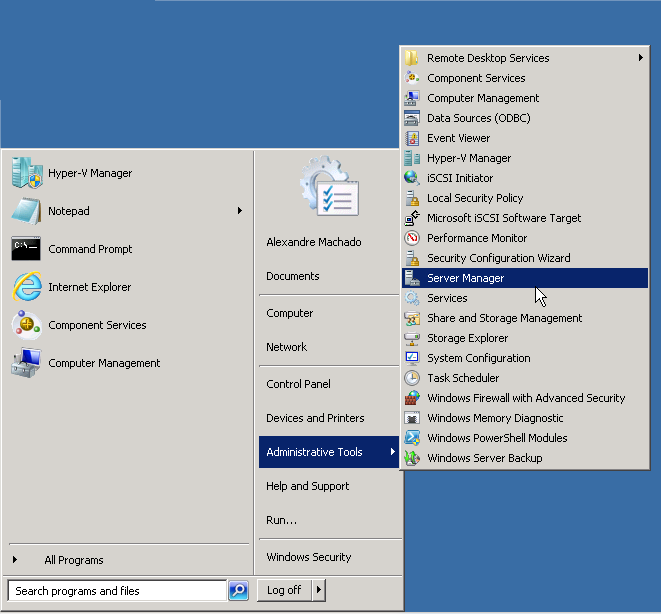Screen dimensions: 661x614
Task: Click the System Configuration icon
Action: [x=412, y=358]
